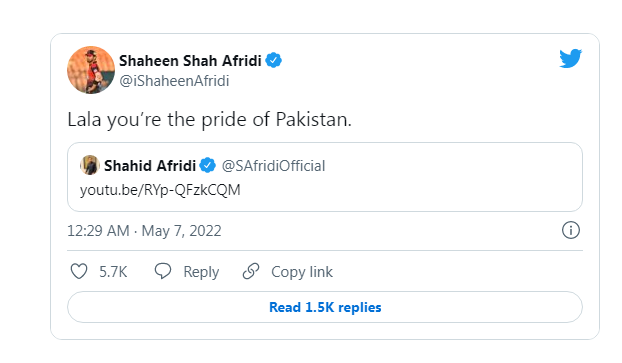This screenshot has width=622, height=363.
Task: Open the youtu.be/RYp-QFzkCQM link
Action: pos(160,190)
